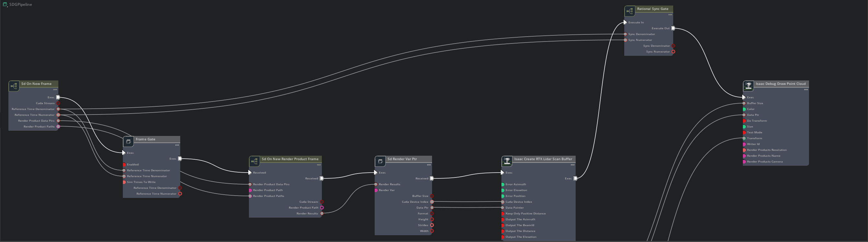This screenshot has width=868, height=242.
Task: Click Error Azimuth port on Lidar Scan Buffer
Action: click(x=502, y=184)
